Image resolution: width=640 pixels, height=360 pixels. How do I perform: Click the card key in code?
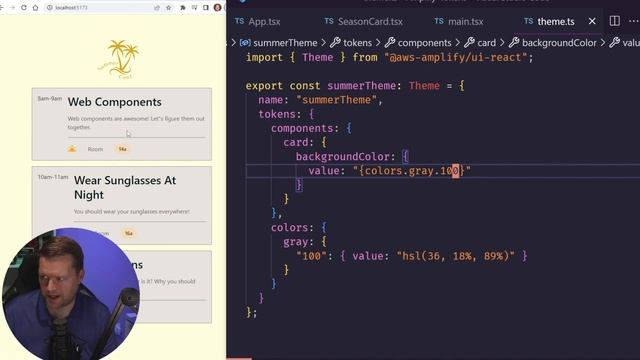pos(296,142)
